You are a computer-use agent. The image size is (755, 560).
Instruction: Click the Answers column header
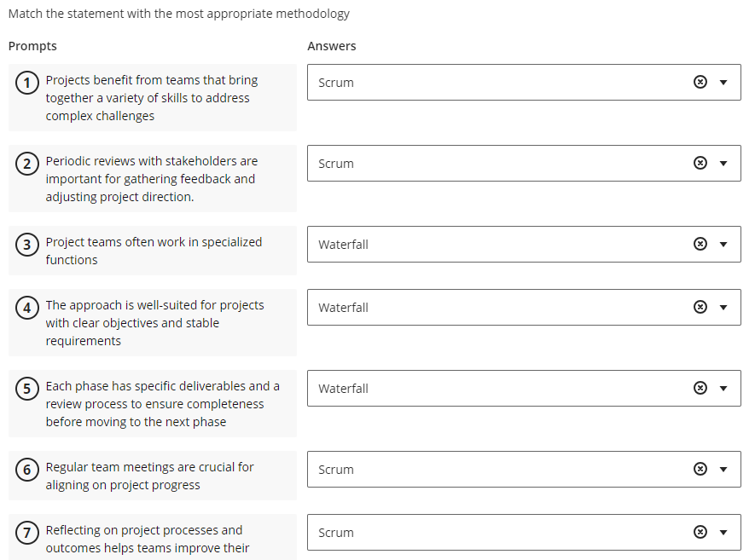331,46
